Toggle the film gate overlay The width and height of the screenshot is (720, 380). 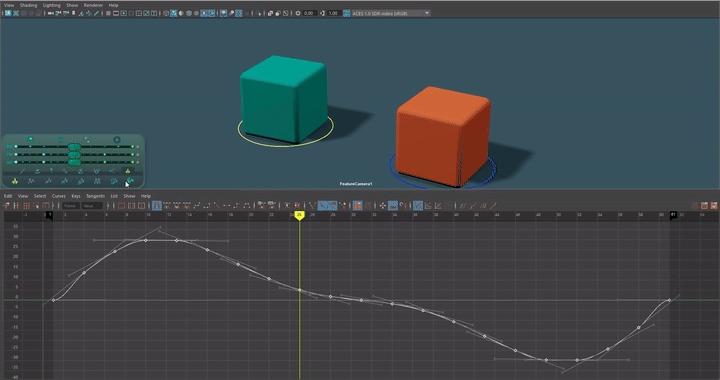click(116, 13)
